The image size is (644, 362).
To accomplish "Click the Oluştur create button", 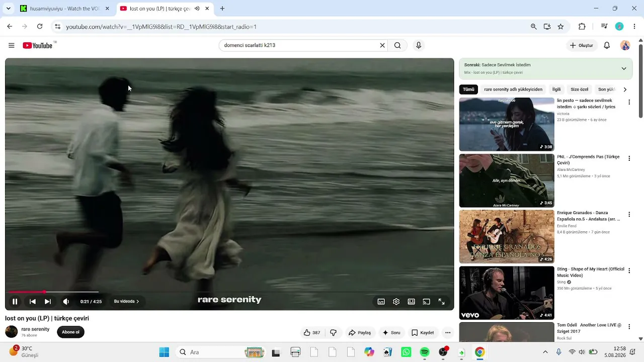I will (581, 45).
